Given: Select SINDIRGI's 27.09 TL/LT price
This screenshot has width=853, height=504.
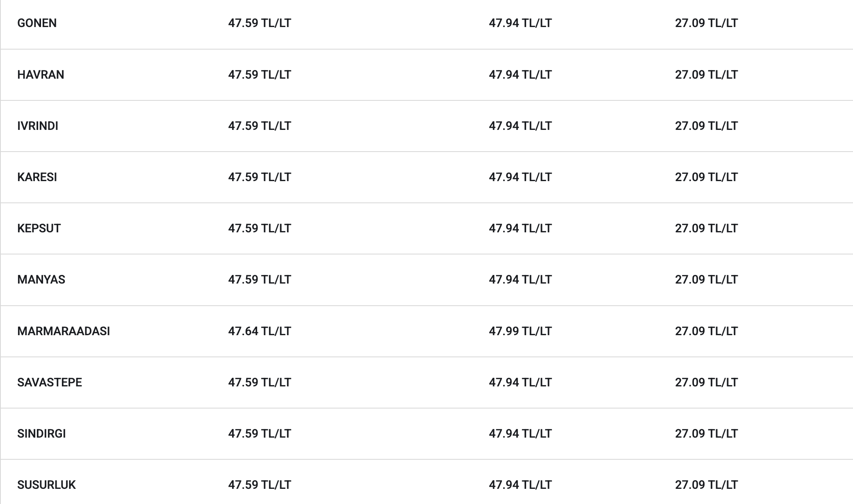Looking at the screenshot, I should [707, 434].
